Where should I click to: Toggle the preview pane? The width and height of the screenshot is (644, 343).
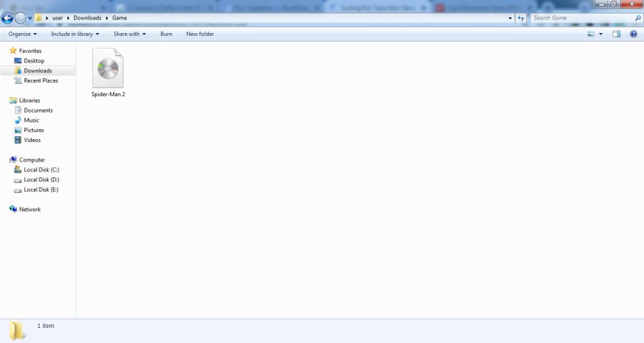tap(617, 34)
